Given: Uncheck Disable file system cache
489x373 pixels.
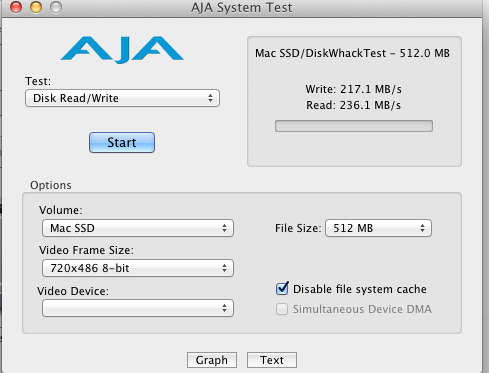Looking at the screenshot, I should (282, 289).
